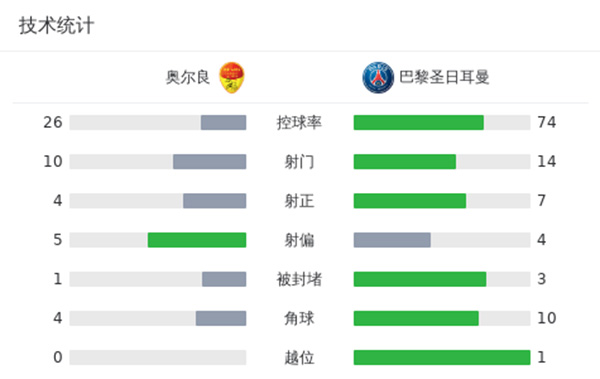Click PSG's green shots bar showing 14
The width and height of the screenshot is (600, 379).
tap(405, 162)
